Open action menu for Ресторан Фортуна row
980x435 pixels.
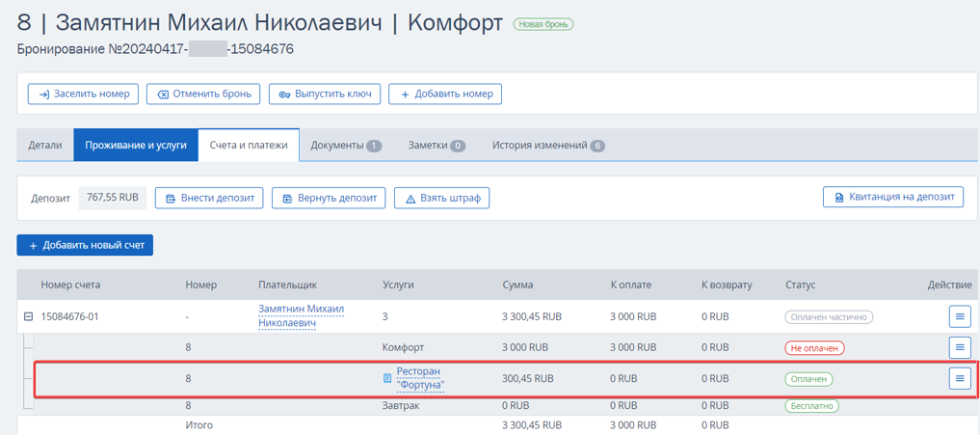click(960, 377)
